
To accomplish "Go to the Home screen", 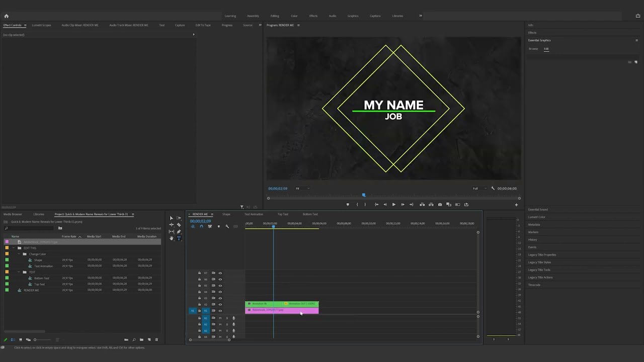I will pyautogui.click(x=6, y=16).
